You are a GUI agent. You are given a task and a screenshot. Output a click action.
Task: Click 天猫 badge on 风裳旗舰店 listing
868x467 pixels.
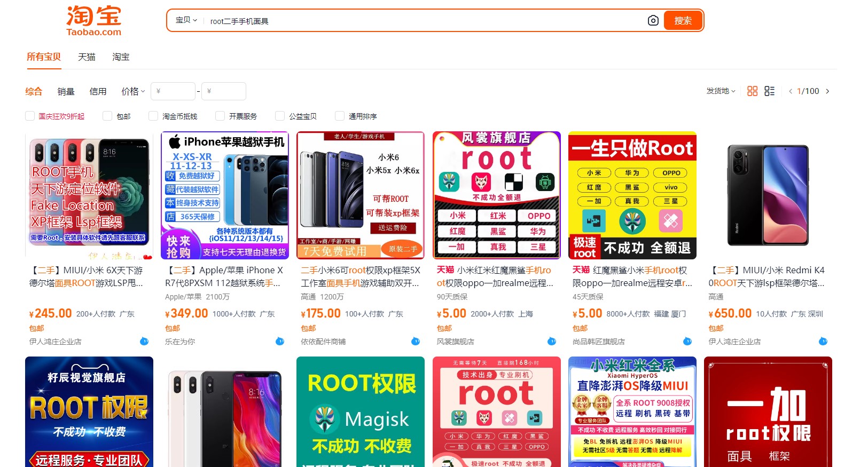[x=445, y=270]
